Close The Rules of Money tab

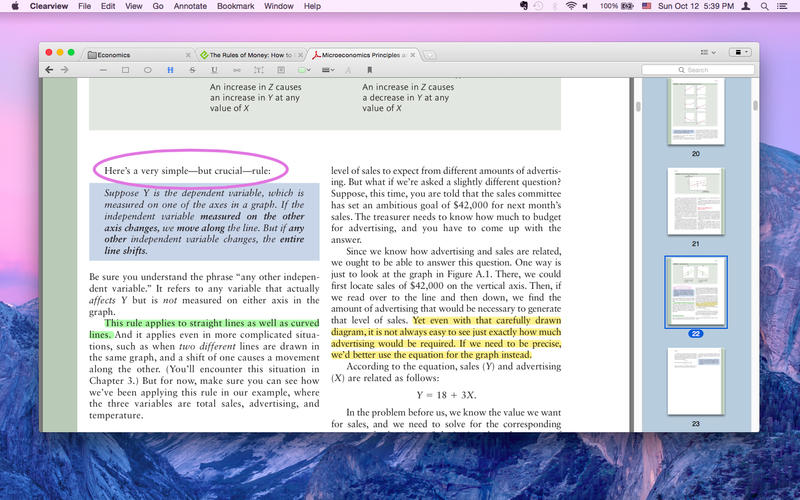click(x=301, y=55)
